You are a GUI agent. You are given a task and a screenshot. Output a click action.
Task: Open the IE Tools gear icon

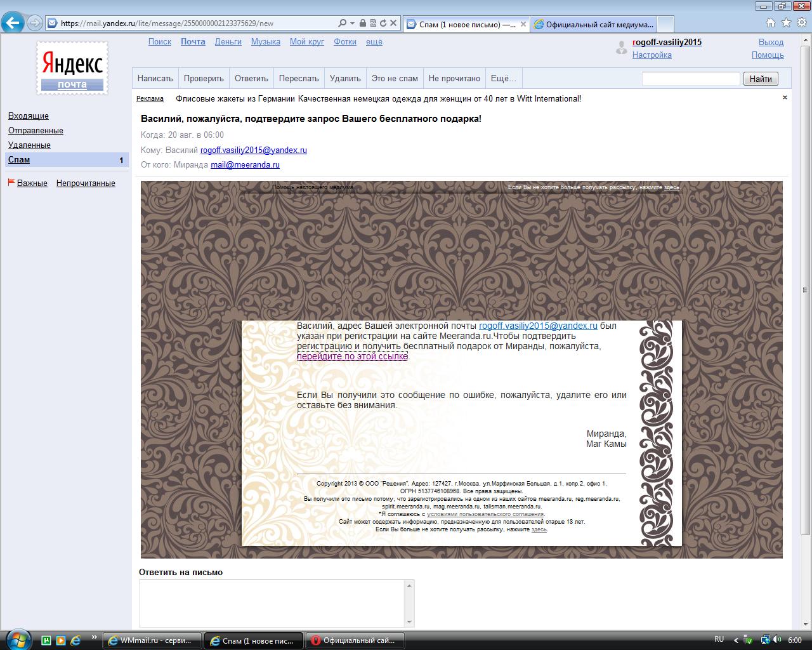[x=801, y=23]
